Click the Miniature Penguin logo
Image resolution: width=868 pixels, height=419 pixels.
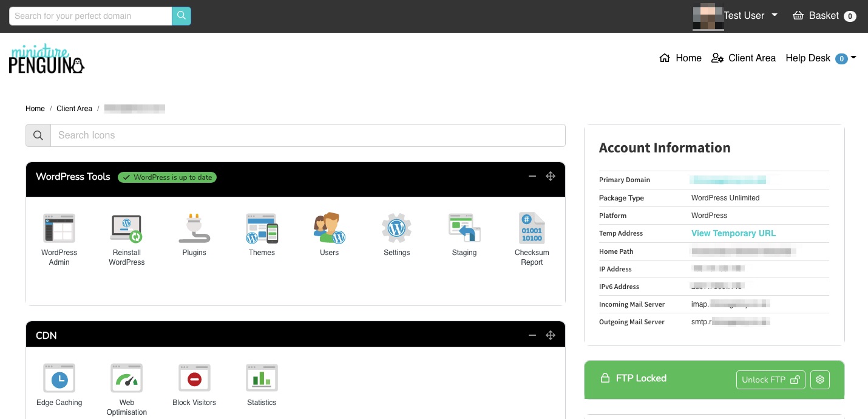[x=47, y=59]
